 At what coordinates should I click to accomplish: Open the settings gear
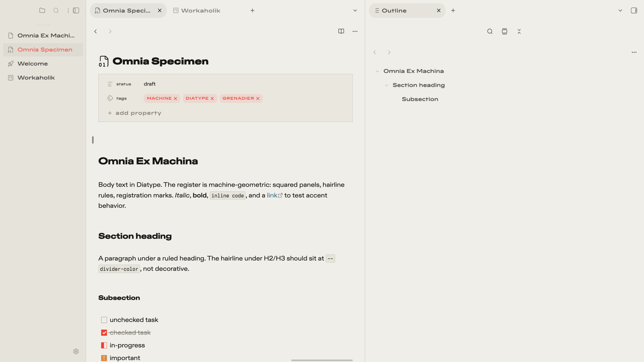76,351
